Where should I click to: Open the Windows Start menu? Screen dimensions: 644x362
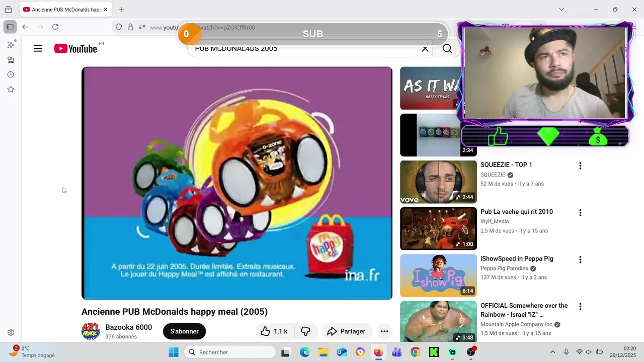(174, 352)
